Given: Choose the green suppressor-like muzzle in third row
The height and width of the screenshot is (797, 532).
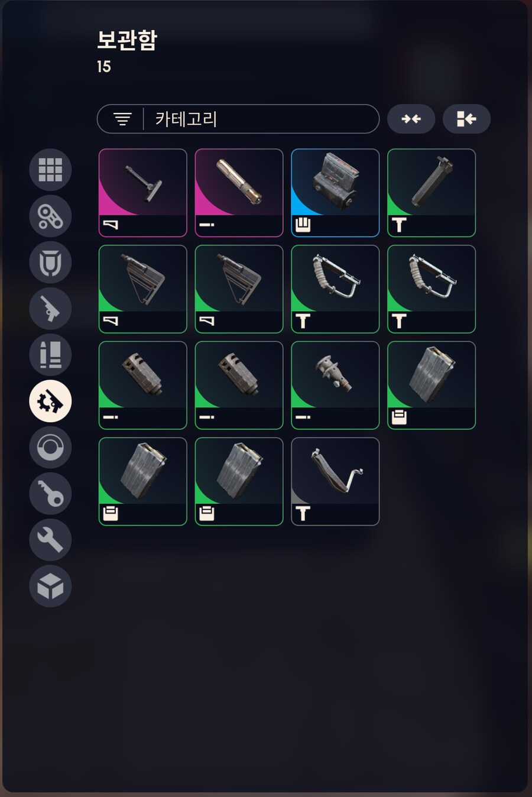Looking at the screenshot, I should (335, 385).
